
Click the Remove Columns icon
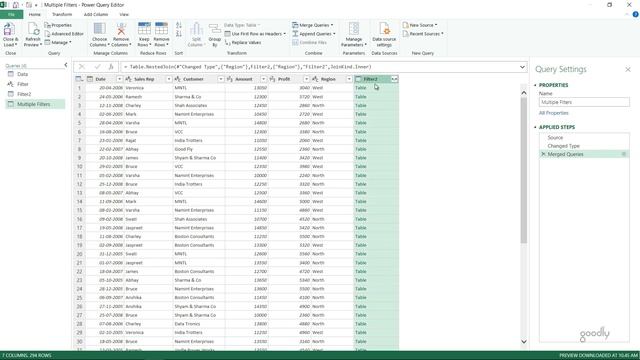(121, 29)
